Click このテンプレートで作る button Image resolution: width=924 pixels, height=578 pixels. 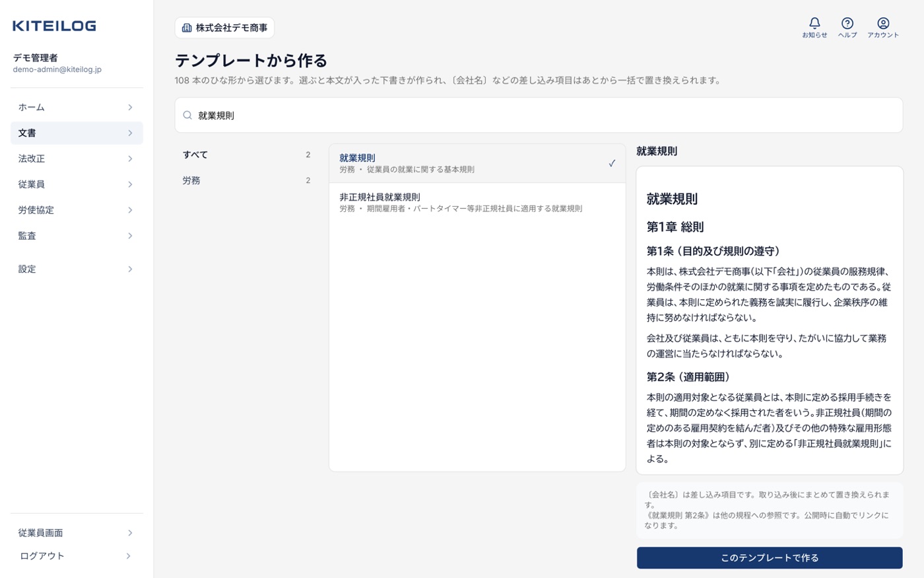[770, 558]
